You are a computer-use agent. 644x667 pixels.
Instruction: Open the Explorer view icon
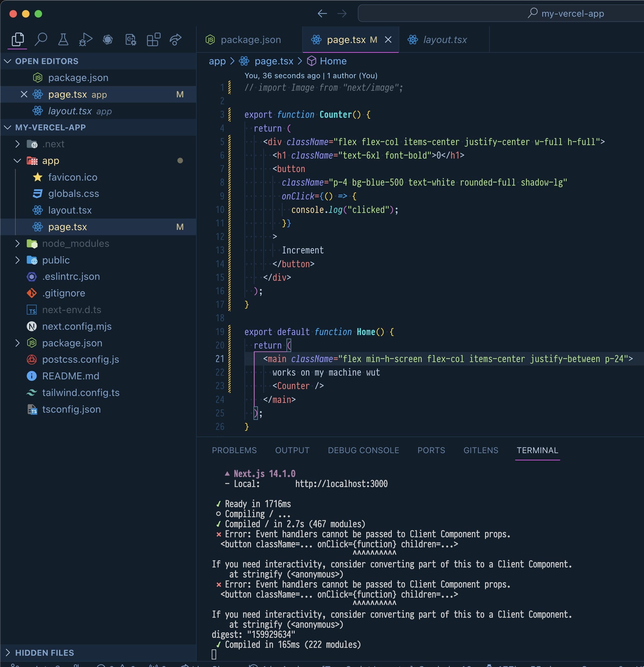(x=17, y=39)
